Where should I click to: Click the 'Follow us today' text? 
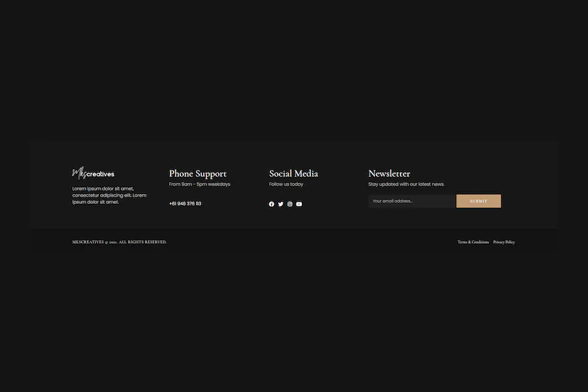(x=286, y=184)
